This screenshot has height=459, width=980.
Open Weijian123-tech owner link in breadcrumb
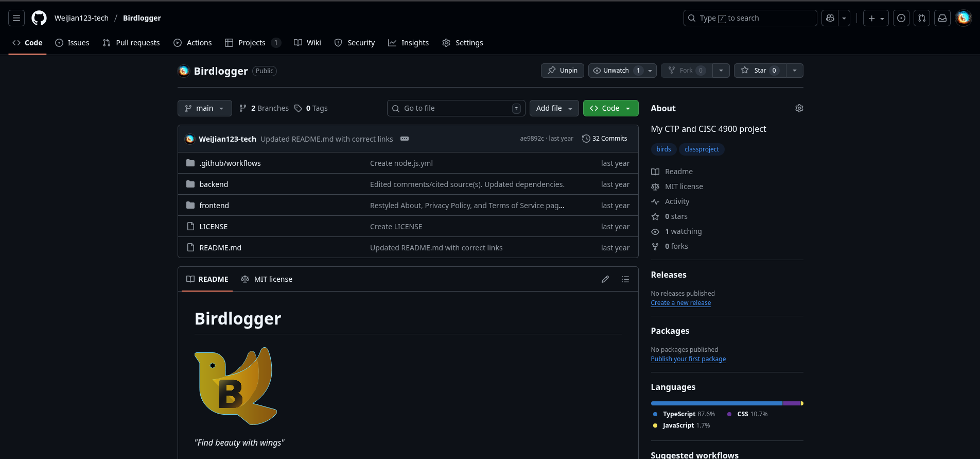81,18
